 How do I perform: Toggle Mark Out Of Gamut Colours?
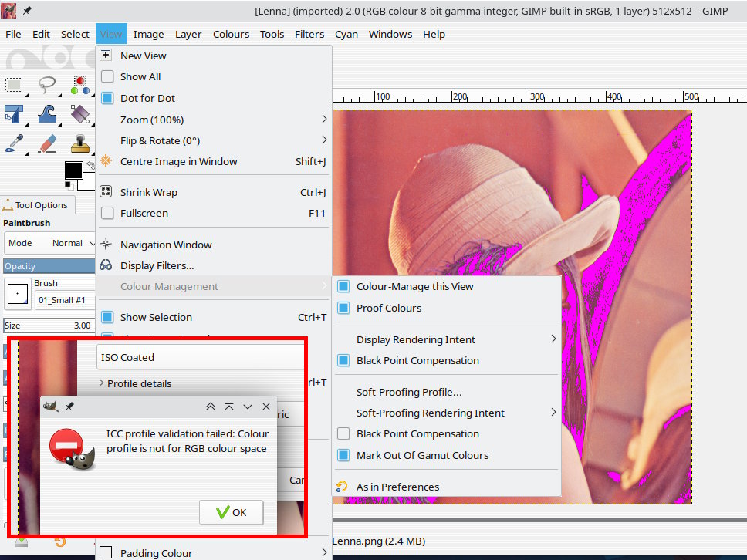point(343,455)
